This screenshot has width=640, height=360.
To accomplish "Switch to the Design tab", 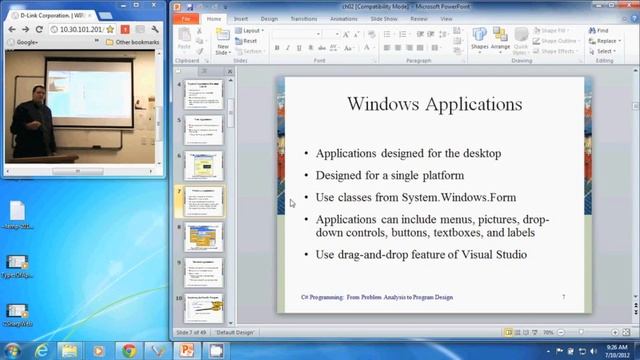I will click(269, 19).
